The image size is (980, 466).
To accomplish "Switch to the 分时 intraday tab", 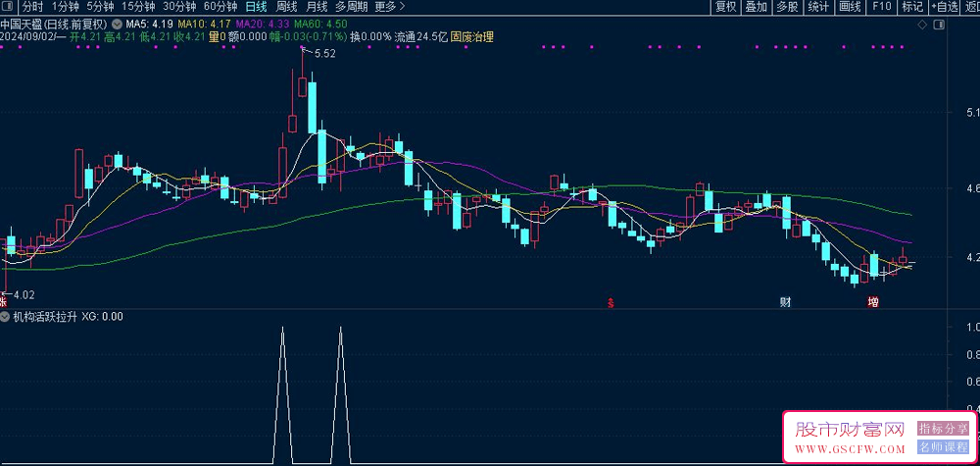I will pos(32,7).
